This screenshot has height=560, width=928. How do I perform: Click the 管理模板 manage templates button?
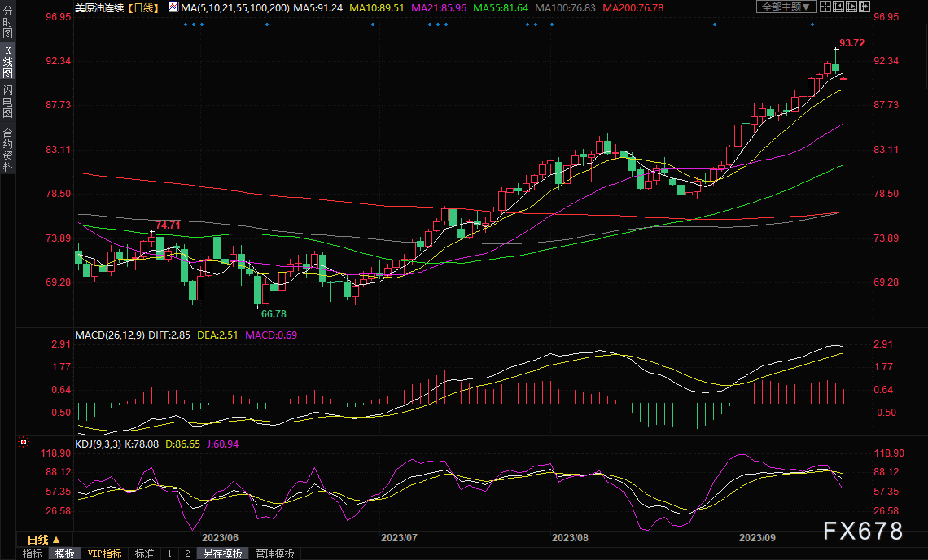pyautogui.click(x=274, y=553)
